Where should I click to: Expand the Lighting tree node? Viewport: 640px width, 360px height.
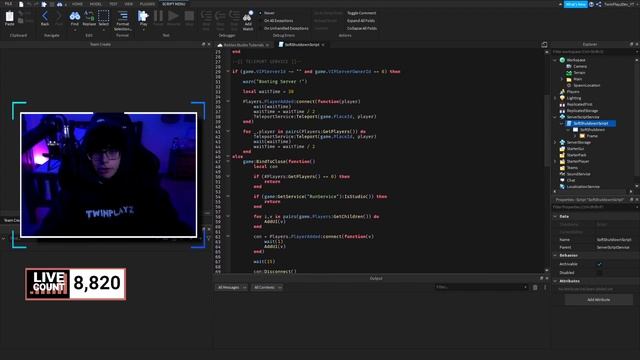tap(555, 98)
